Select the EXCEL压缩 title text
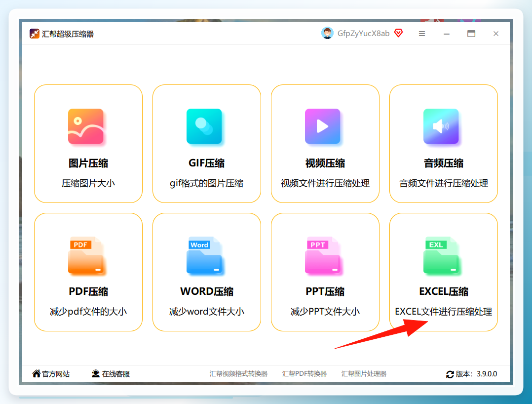Image resolution: width=532 pixels, height=404 pixels. pos(444,291)
